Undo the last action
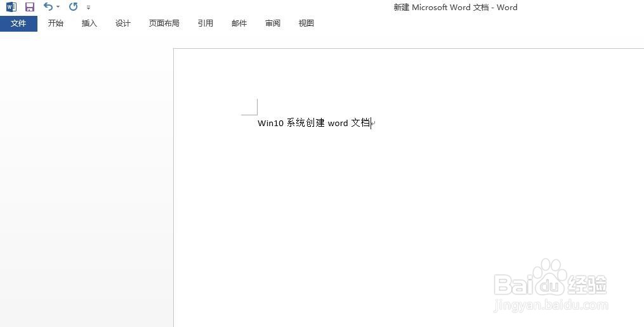Viewport: 644px width, 327px height. coord(48,6)
